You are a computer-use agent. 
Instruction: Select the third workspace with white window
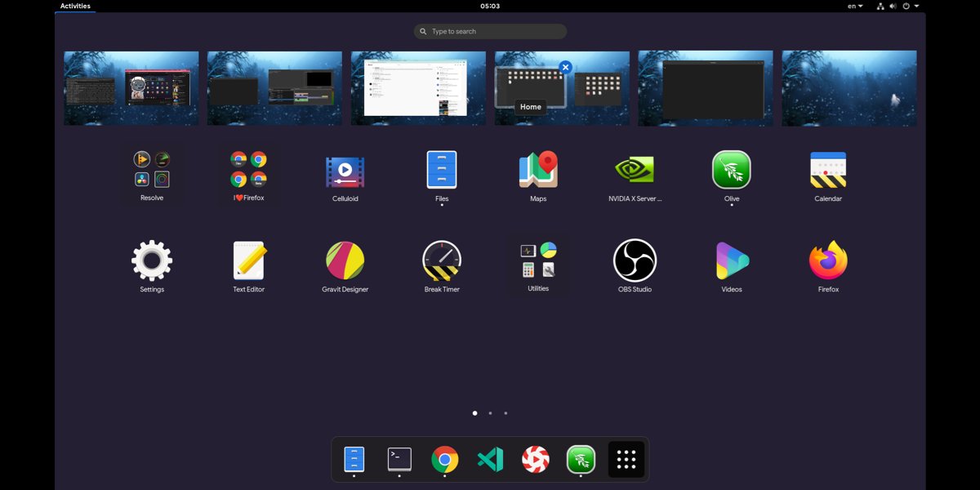coord(418,88)
